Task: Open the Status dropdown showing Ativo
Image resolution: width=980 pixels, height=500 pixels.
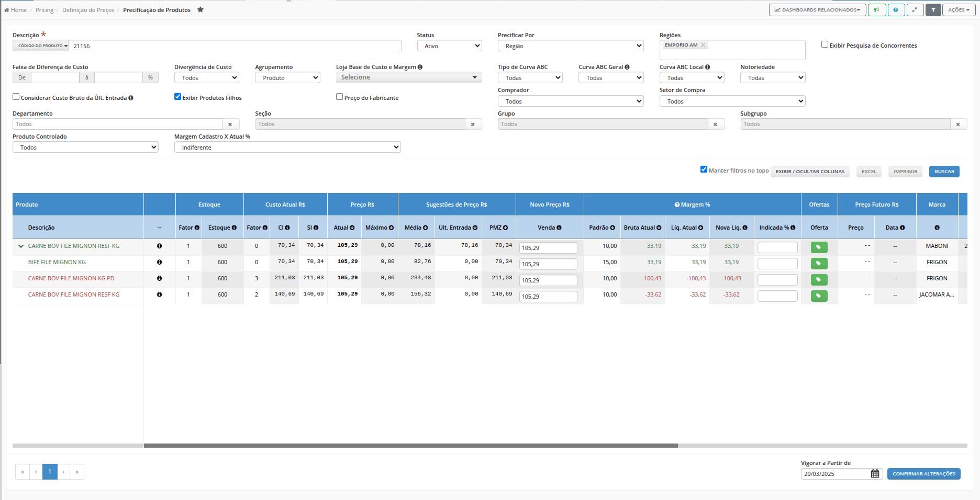Action: (x=449, y=46)
